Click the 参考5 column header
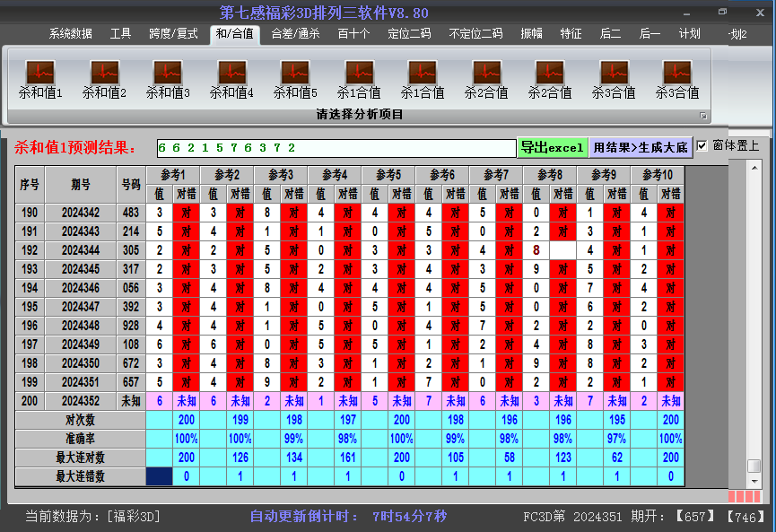The image size is (776, 532). 388,175
